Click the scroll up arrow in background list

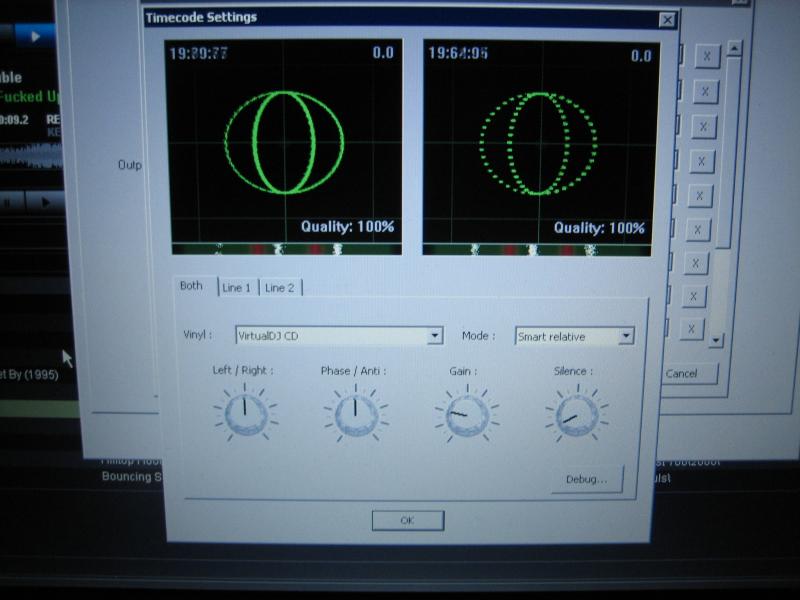(734, 48)
